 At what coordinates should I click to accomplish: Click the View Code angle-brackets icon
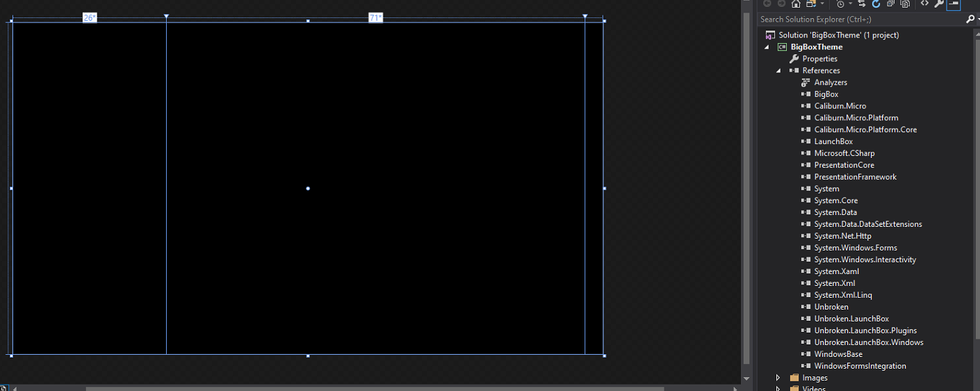(x=924, y=3)
